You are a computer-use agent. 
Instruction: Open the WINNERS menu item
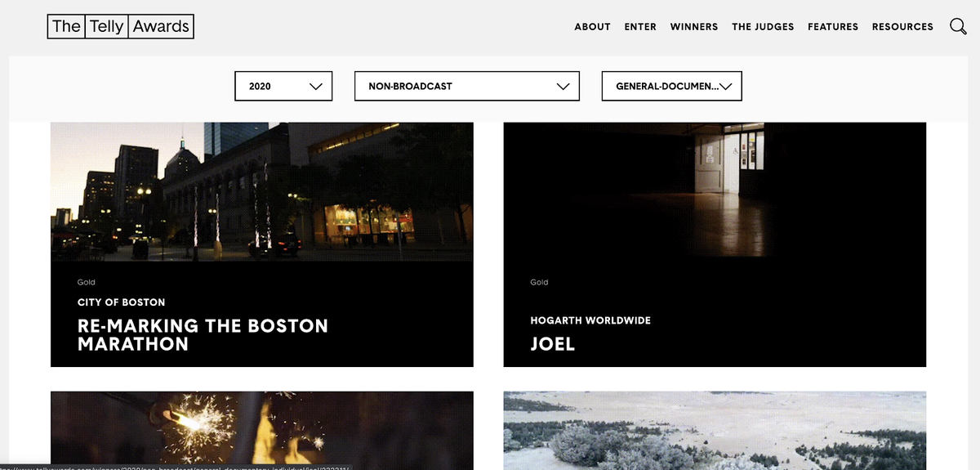694,27
